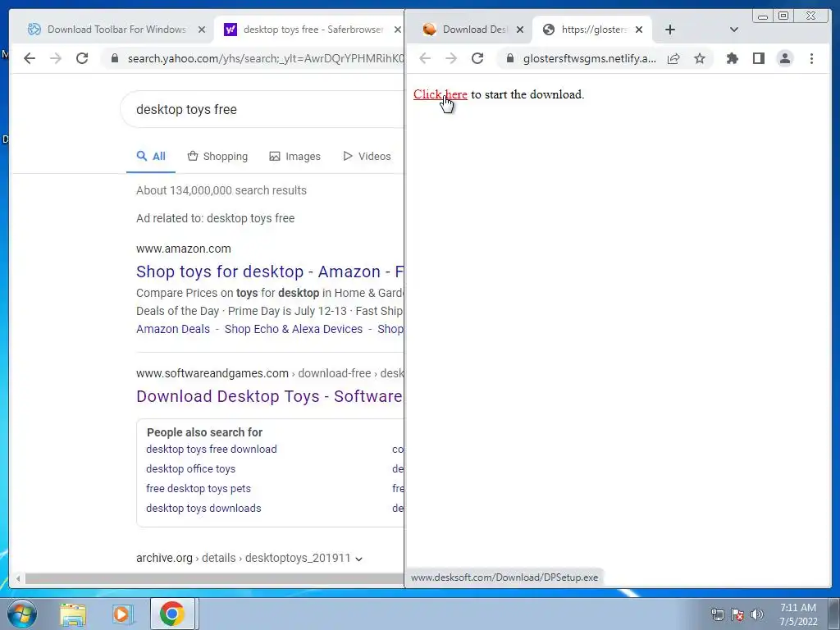
Task: Click the lock icon beside search.yahoo.com address
Action: click(114, 58)
